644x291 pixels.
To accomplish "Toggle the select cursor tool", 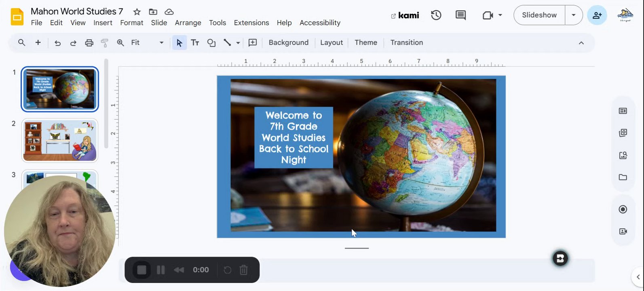I will (179, 43).
